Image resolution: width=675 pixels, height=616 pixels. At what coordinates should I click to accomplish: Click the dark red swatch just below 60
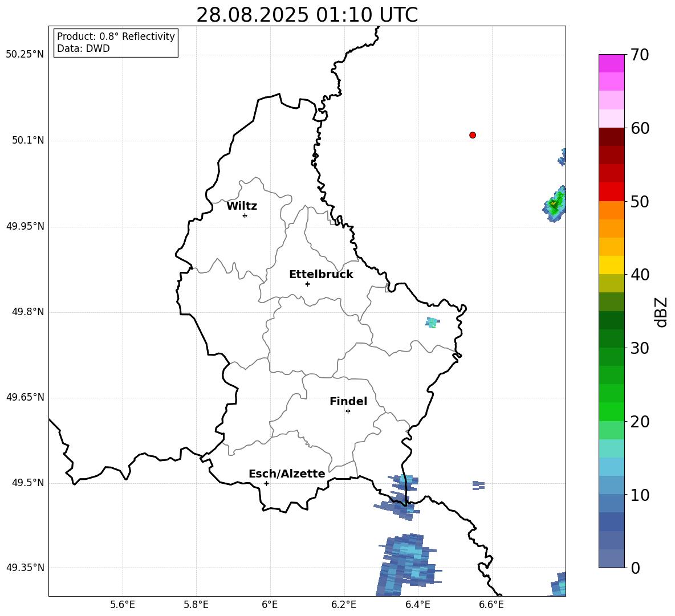click(x=611, y=137)
